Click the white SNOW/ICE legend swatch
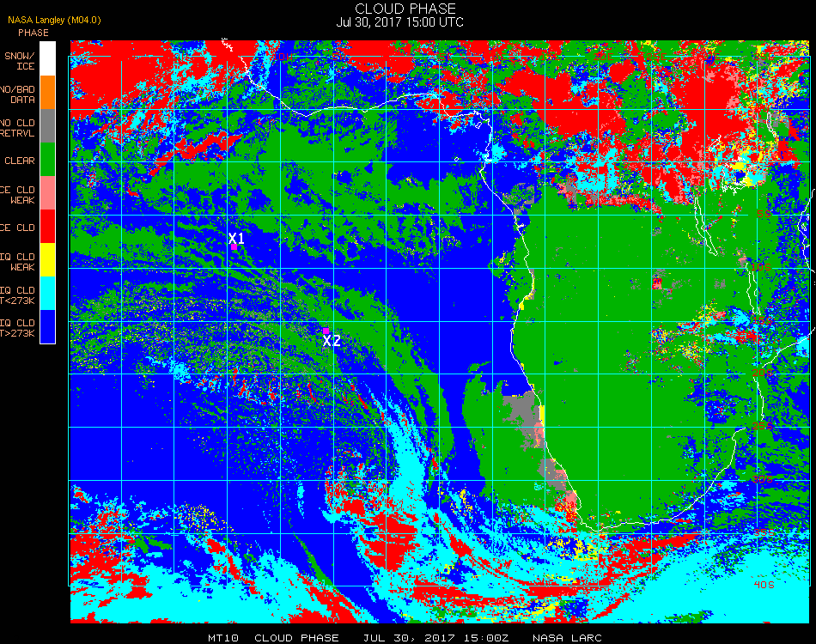This screenshot has width=816, height=644. click(x=48, y=58)
